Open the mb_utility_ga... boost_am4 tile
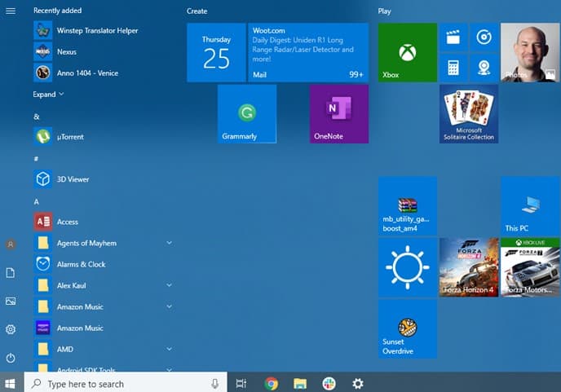The height and width of the screenshot is (392, 561). [408, 205]
